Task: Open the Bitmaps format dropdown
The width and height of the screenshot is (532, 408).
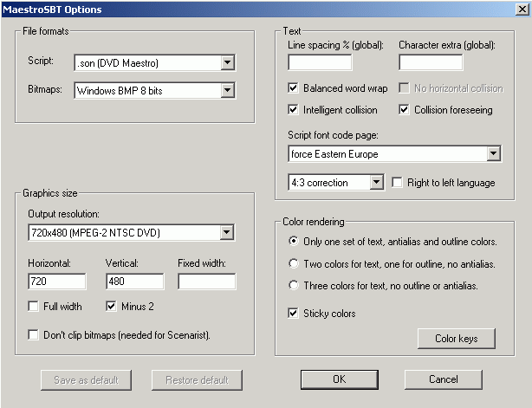Action: coord(227,89)
